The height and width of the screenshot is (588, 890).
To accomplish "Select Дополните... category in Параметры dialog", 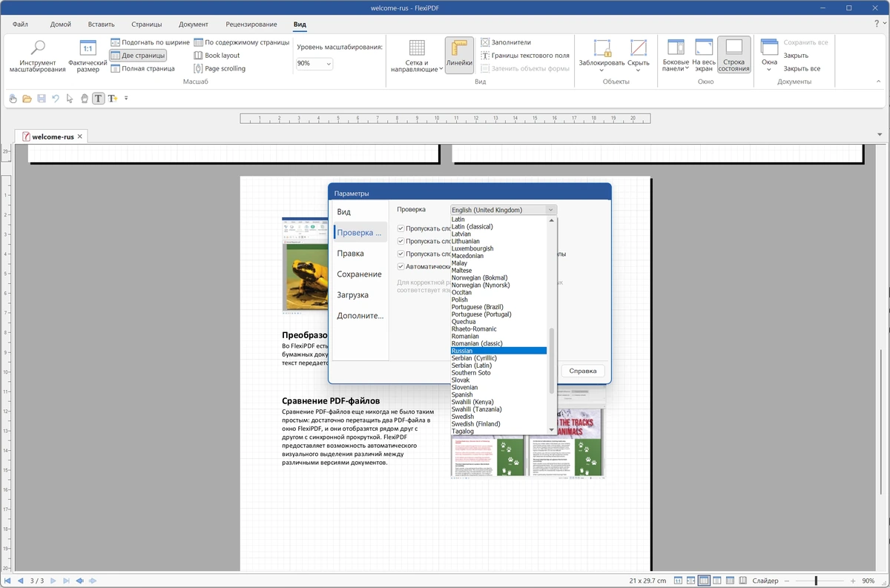I will pos(360,316).
